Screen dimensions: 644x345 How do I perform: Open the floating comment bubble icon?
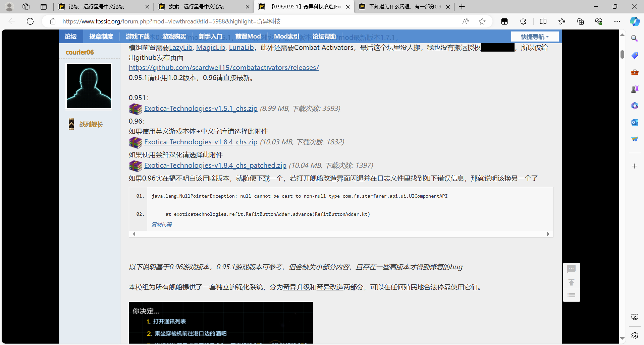tap(571, 269)
